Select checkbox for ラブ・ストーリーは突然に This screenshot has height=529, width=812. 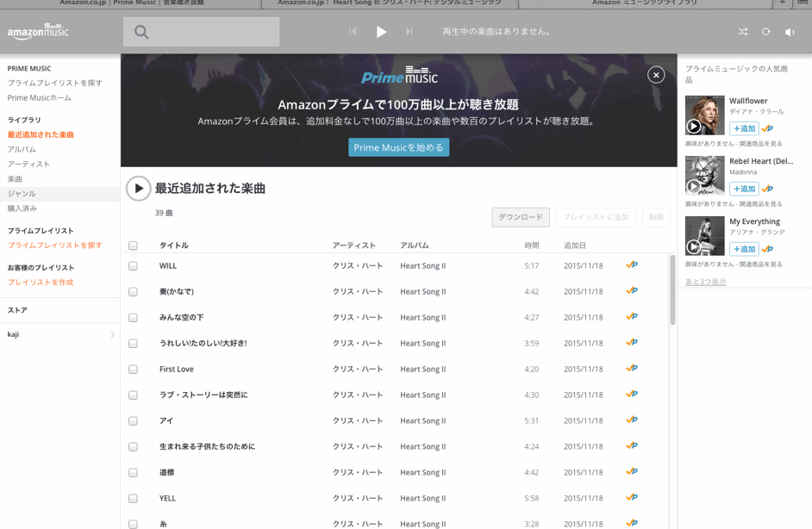tap(133, 395)
